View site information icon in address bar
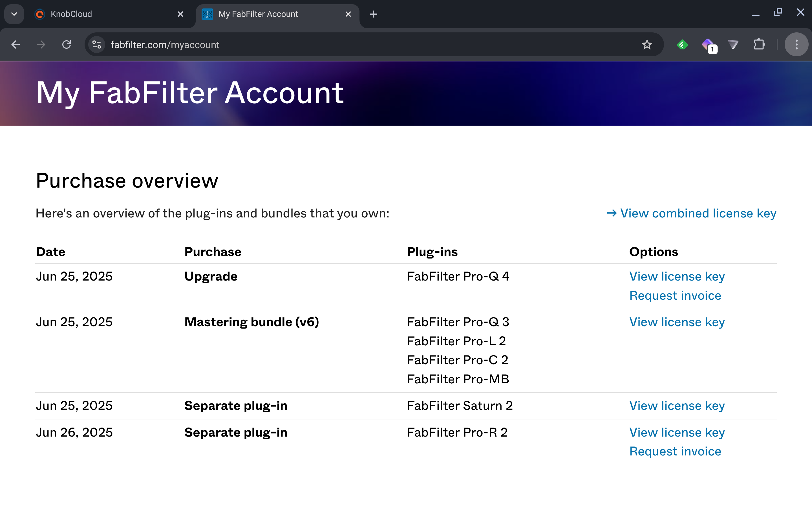812x507 pixels. pyautogui.click(x=97, y=45)
